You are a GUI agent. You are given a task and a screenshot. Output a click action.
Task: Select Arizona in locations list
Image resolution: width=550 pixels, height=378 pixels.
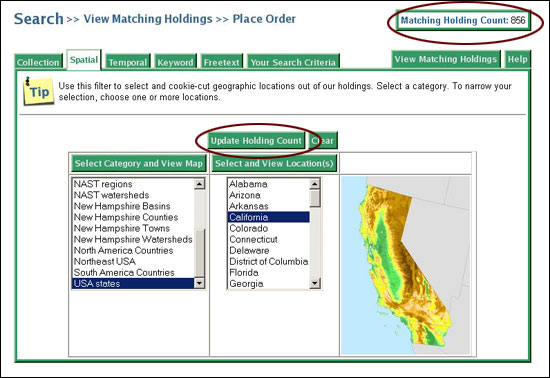pos(269,195)
